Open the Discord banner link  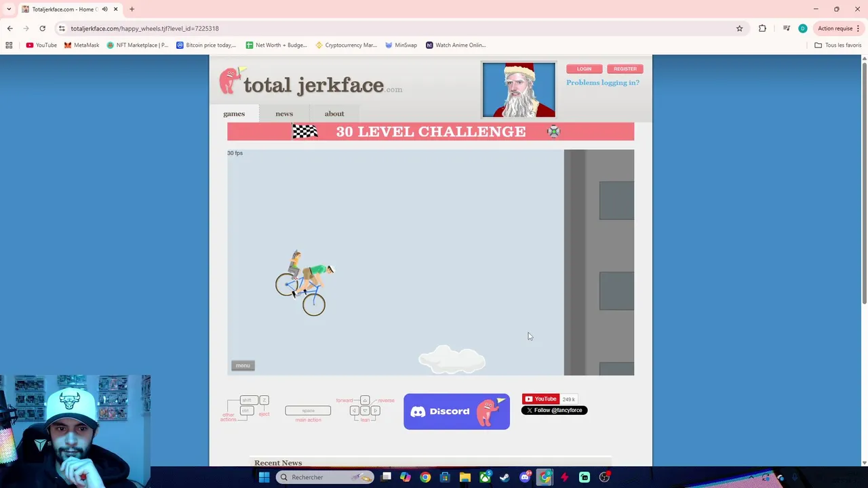pos(456,411)
